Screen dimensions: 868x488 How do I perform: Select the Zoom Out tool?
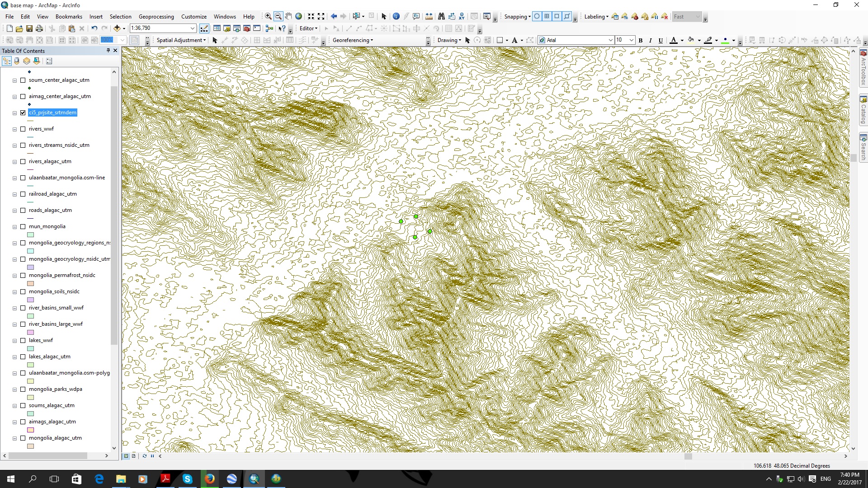pos(278,16)
